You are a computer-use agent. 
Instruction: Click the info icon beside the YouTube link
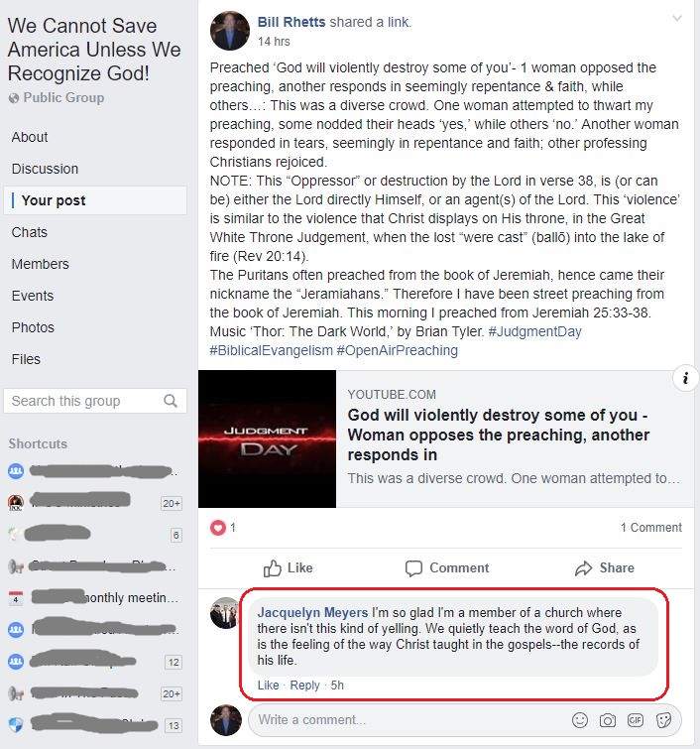tap(686, 378)
